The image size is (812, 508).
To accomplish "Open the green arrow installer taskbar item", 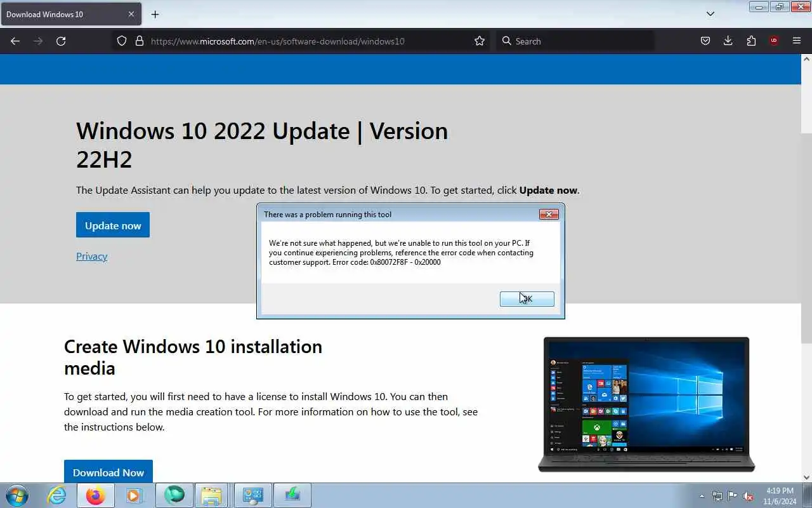I will click(292, 495).
